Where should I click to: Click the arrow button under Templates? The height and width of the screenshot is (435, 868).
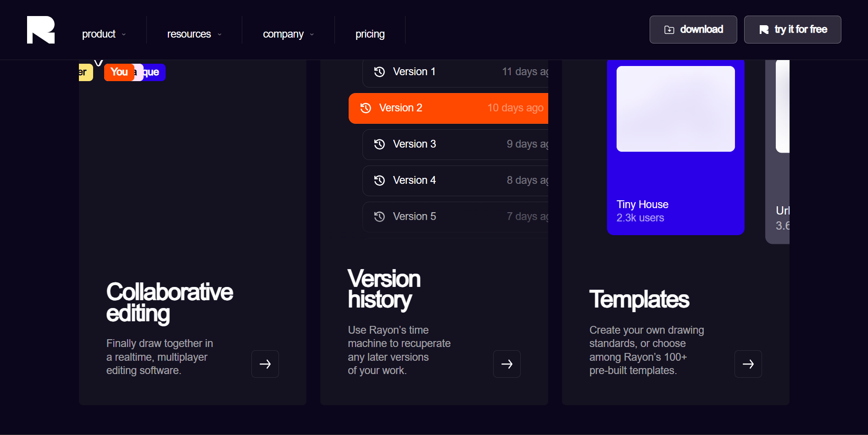click(x=748, y=364)
